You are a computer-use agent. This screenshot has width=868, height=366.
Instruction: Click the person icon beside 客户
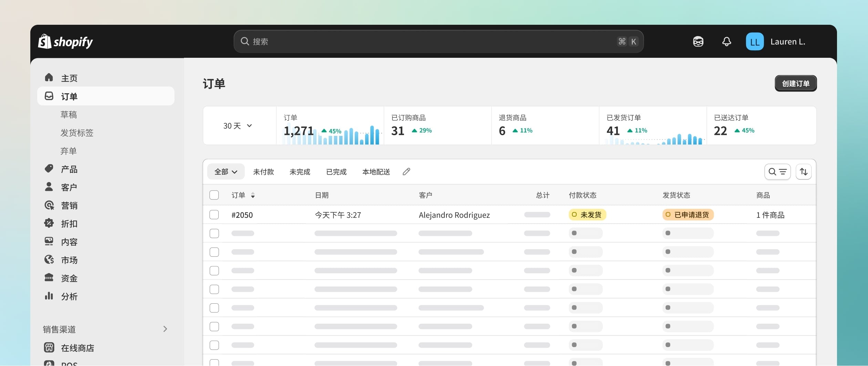point(49,187)
